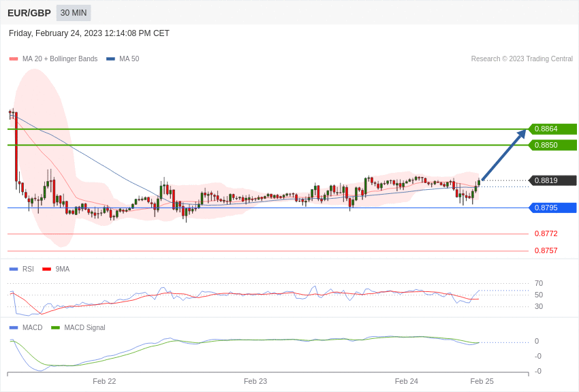The image size is (579, 392).
Task: Click the MA 20 + Bollinger Bands legend swatch
Action: pyautogui.click(x=14, y=59)
